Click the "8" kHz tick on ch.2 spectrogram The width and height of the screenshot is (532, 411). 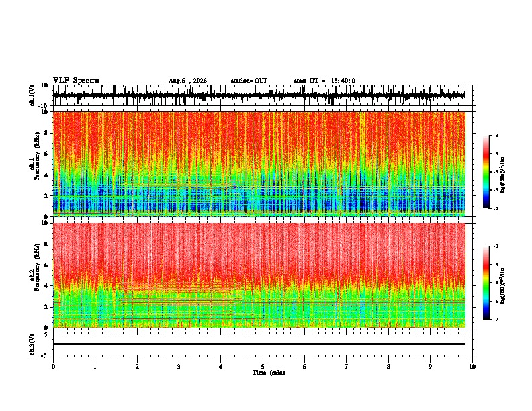pyautogui.click(x=46, y=244)
